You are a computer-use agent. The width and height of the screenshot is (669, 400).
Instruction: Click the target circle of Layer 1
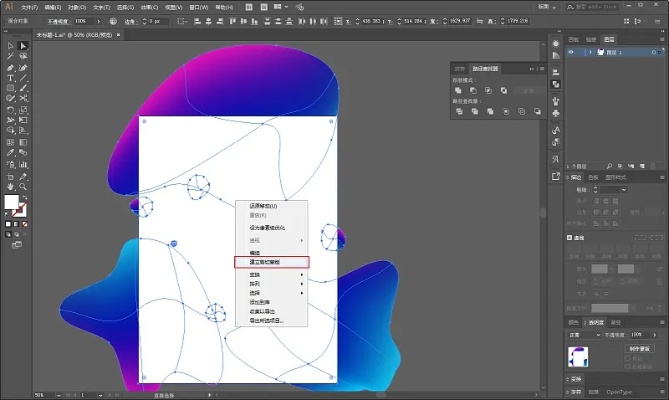pos(653,52)
